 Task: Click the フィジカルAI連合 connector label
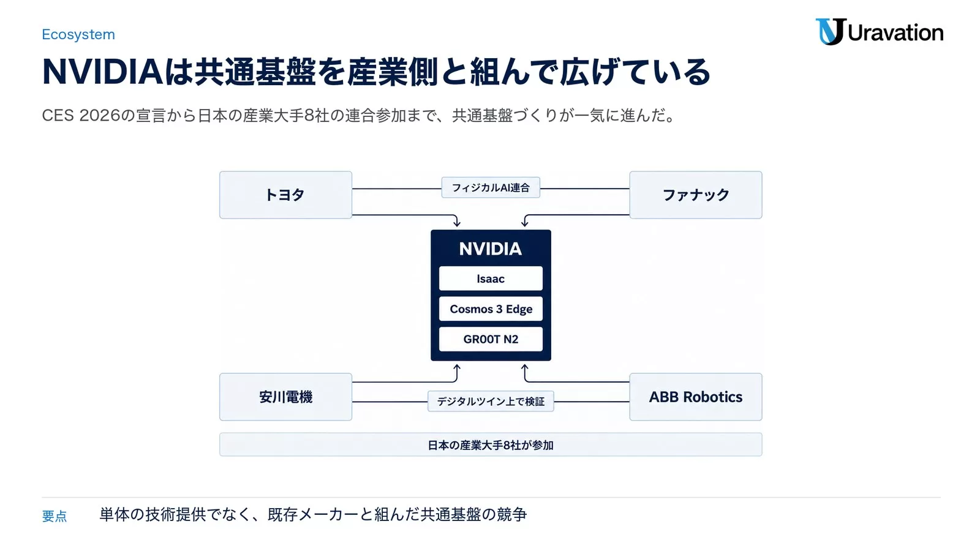coord(491,187)
